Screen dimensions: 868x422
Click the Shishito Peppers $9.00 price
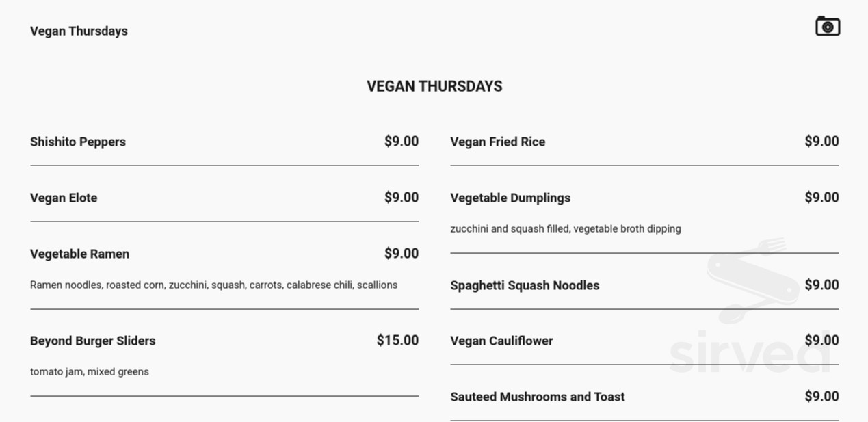coord(402,142)
